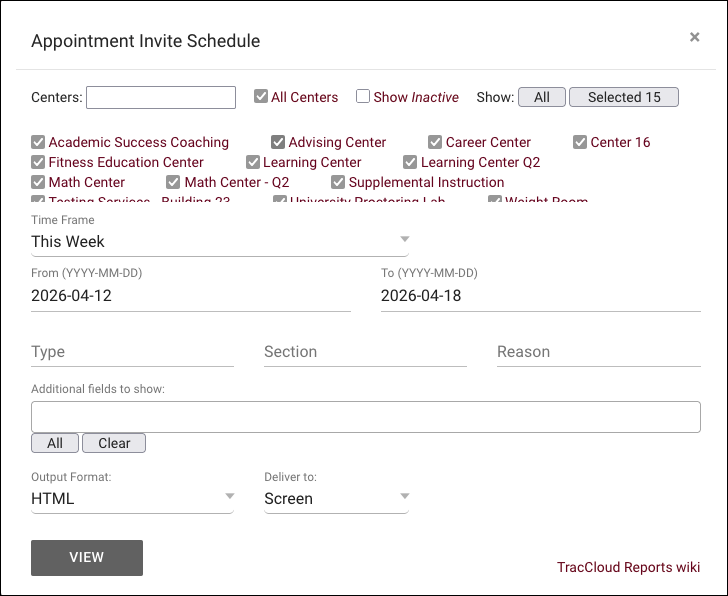Viewport: 728px width, 596px height.
Task: Close the Appointment Invite Schedule dialog
Action: pos(695,37)
